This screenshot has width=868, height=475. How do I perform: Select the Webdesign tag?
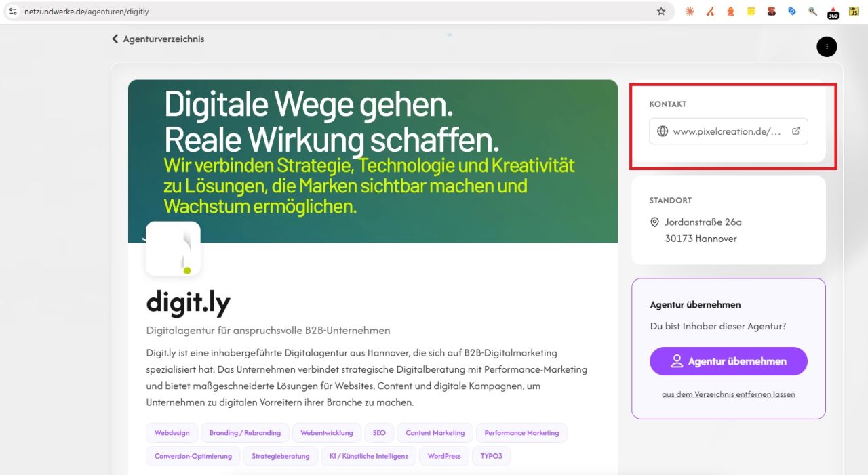pyautogui.click(x=172, y=433)
